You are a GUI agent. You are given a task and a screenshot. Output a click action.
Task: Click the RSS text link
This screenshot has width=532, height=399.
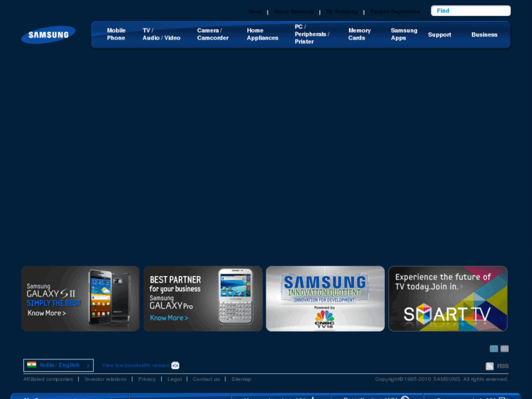click(x=503, y=366)
